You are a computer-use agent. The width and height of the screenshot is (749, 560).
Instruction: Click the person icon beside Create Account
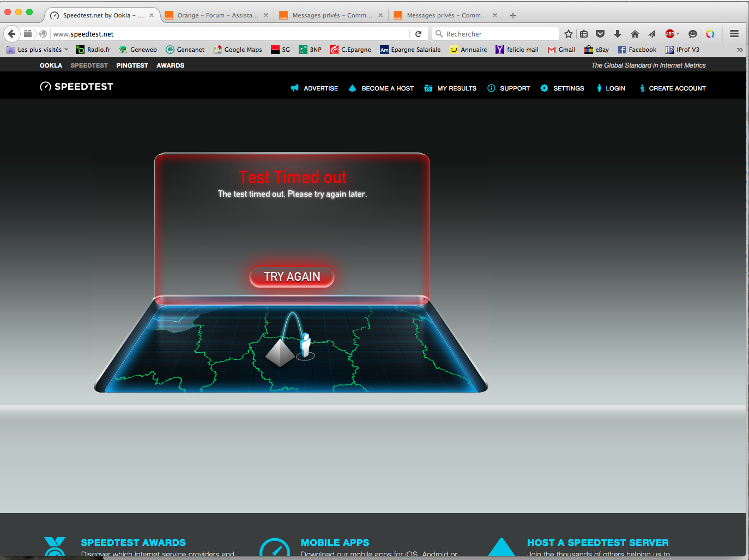pyautogui.click(x=642, y=88)
